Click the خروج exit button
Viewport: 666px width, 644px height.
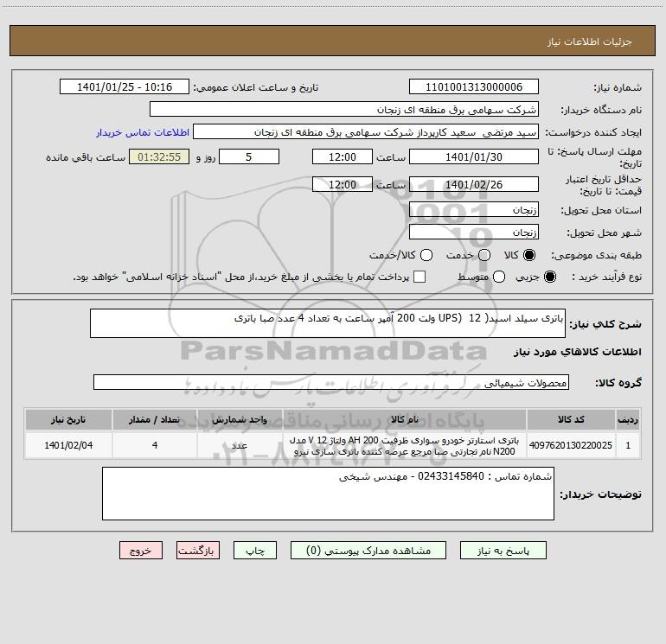coord(141,551)
